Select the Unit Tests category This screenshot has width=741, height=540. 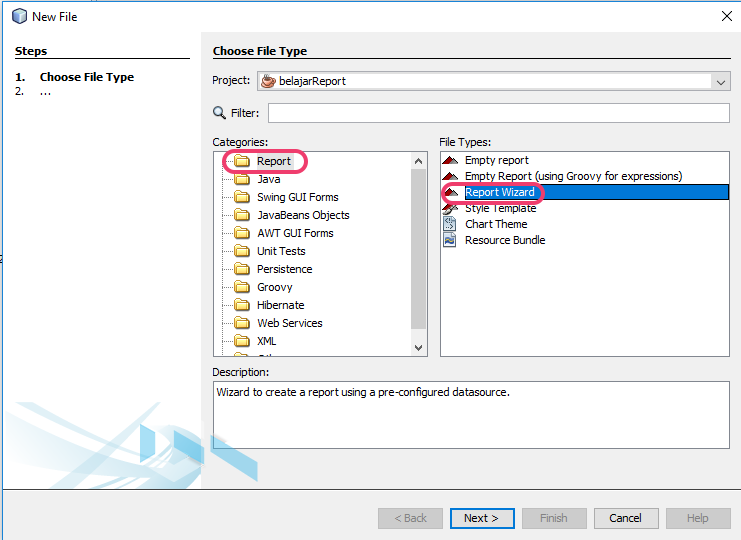pyautogui.click(x=281, y=251)
